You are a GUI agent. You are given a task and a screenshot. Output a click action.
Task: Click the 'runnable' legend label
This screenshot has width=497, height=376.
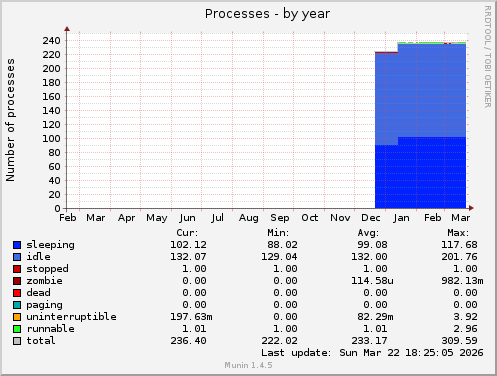point(51,329)
